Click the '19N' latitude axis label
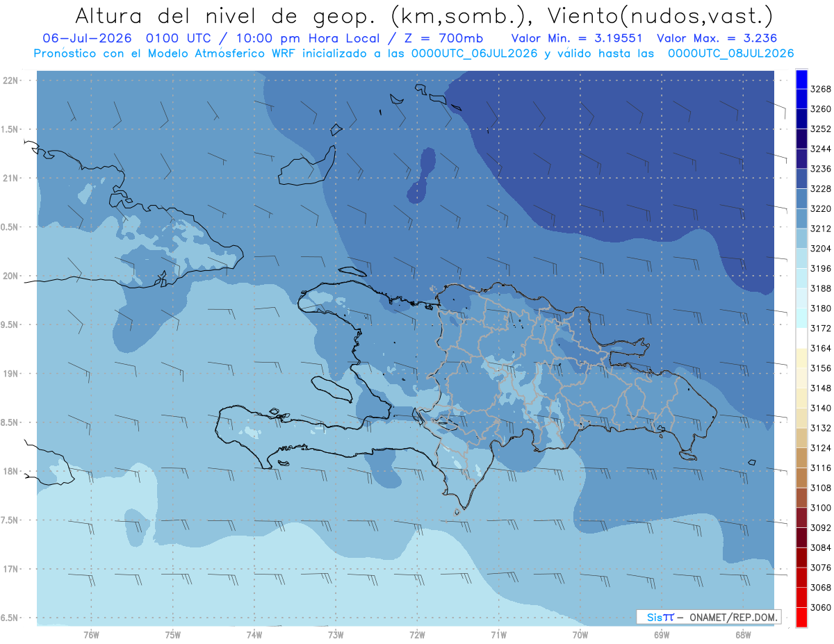This screenshot has width=834, height=644. [11, 374]
